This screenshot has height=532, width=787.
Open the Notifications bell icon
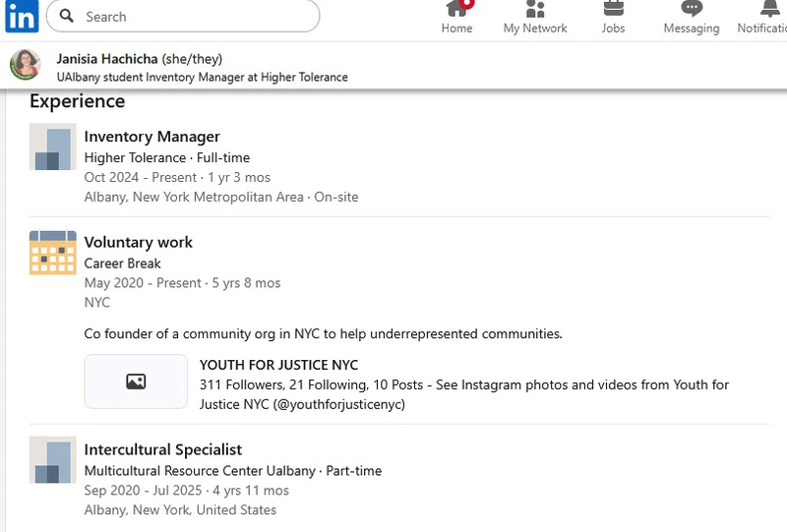(769, 8)
